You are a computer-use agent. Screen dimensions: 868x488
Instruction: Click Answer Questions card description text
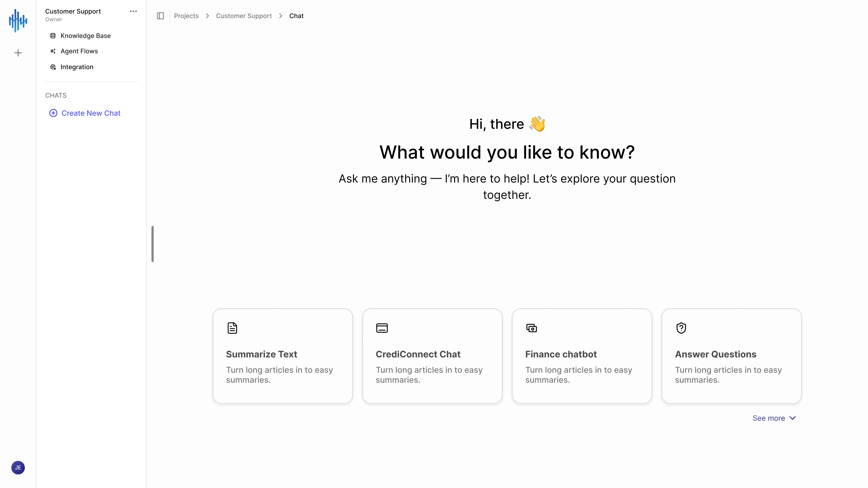click(728, 375)
